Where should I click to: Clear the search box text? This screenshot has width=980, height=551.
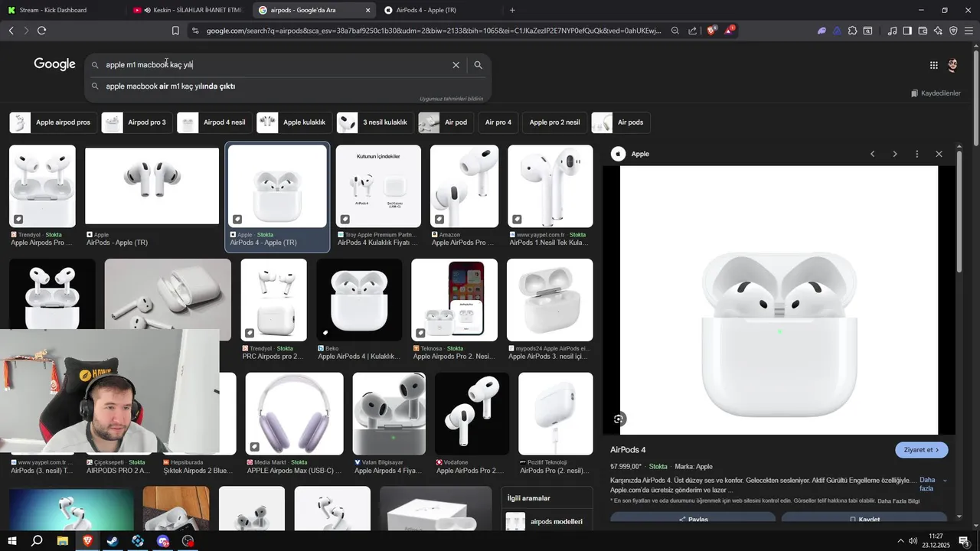[456, 65]
